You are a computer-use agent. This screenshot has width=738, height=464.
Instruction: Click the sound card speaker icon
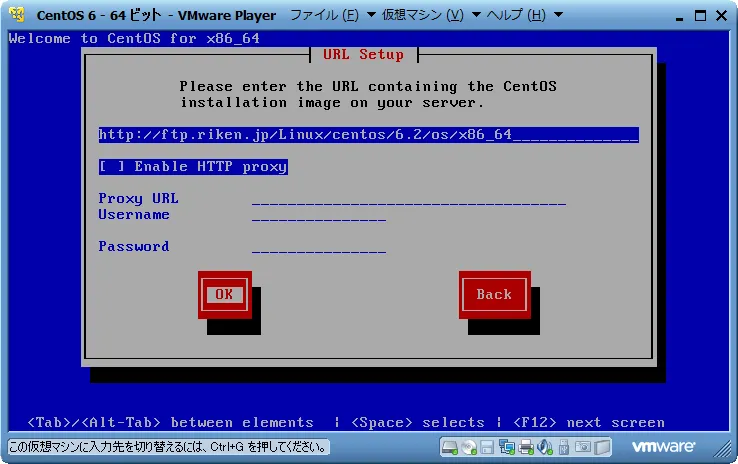545,447
